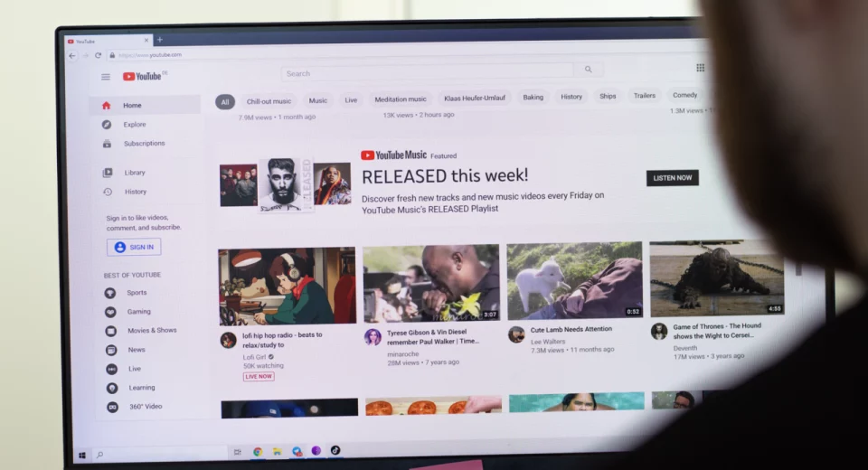Viewport: 868px width, 470px height.
Task: Click the SIGN IN button
Action: point(134,247)
